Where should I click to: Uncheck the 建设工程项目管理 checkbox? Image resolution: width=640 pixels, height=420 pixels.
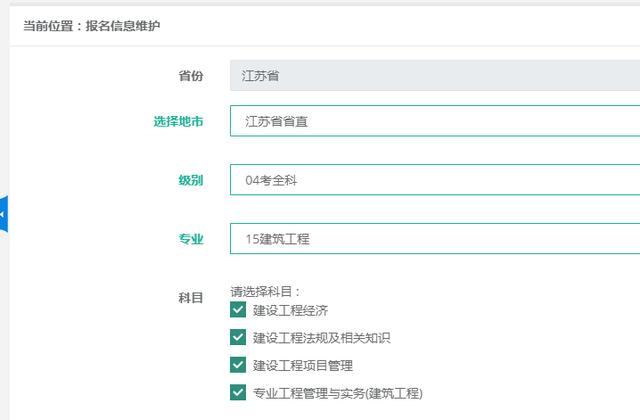pos(238,365)
